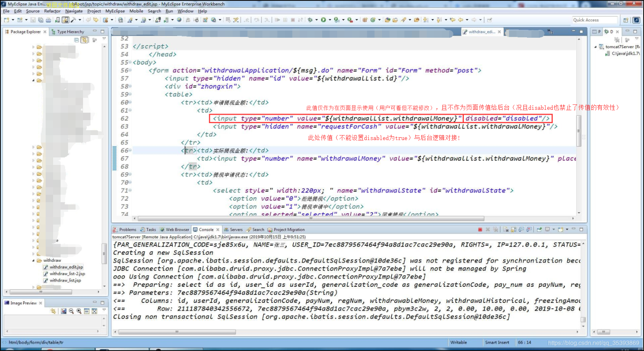Click Scroll Lock icon in Console toolbar

click(x=514, y=229)
